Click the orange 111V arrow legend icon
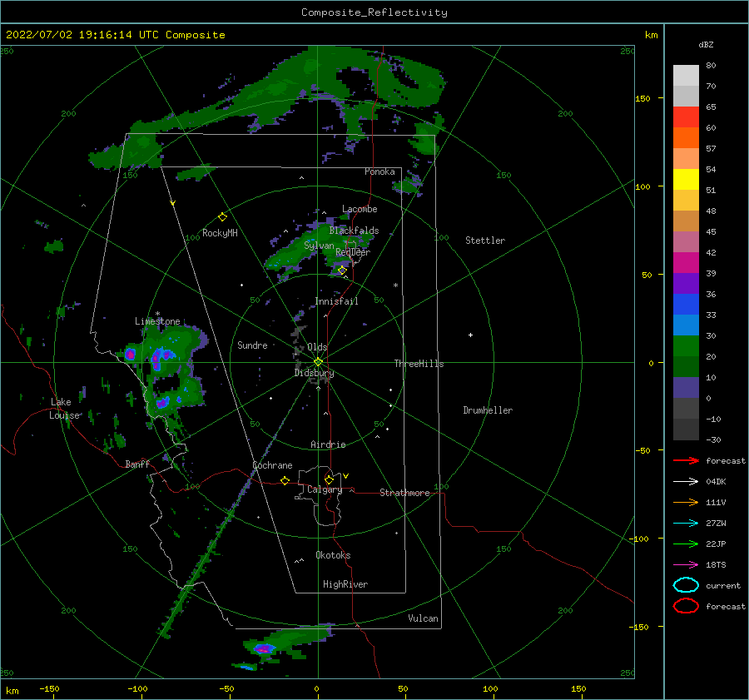 686,502
